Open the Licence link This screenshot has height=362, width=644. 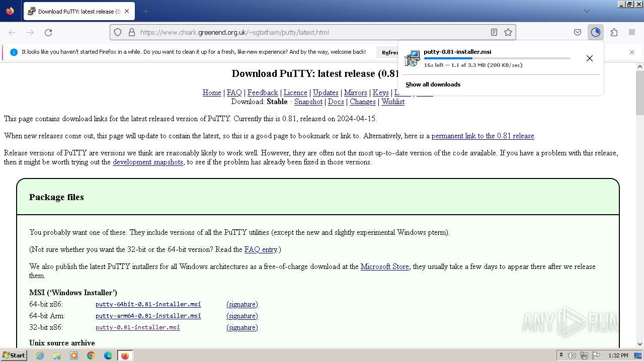295,93
